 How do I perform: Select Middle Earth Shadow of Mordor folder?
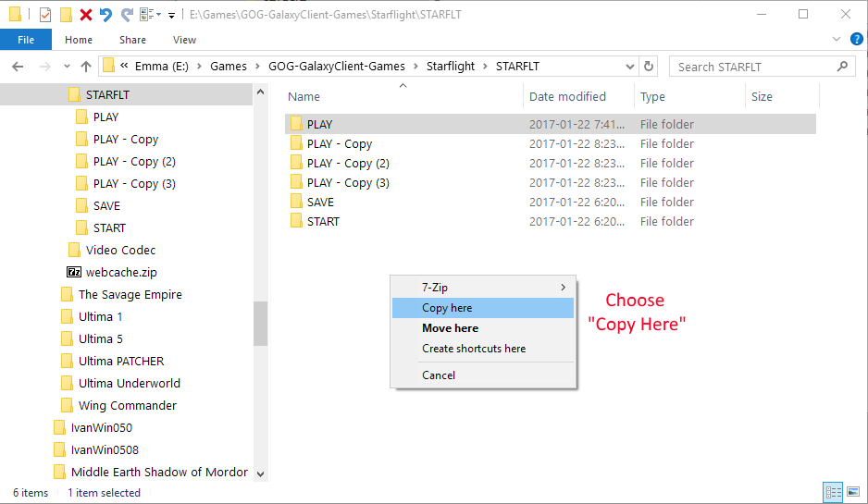(159, 471)
